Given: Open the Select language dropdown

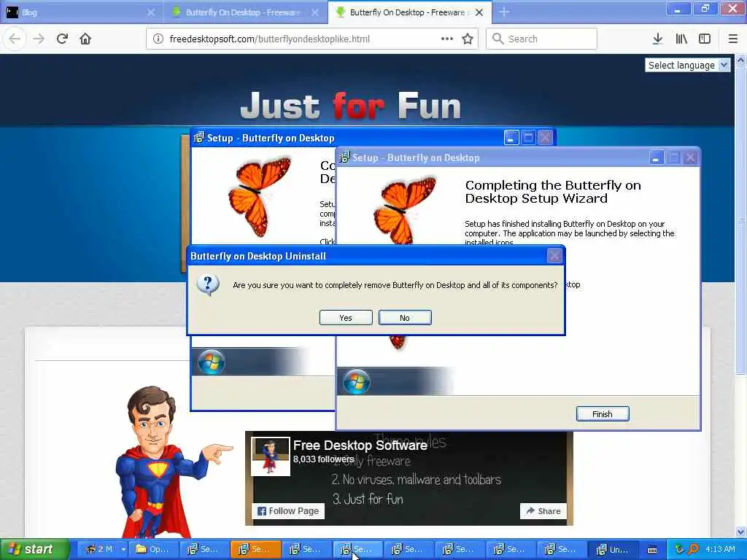Looking at the screenshot, I should (x=687, y=65).
